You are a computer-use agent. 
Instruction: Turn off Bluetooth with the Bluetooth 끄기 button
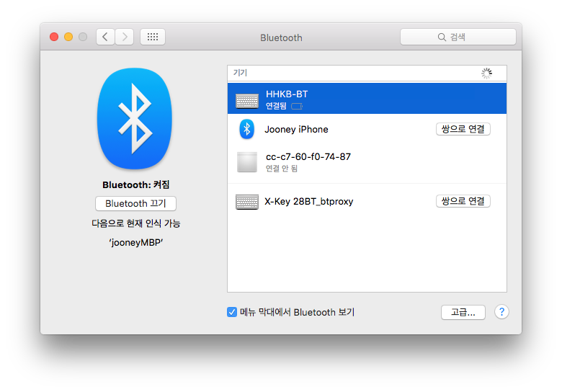136,203
